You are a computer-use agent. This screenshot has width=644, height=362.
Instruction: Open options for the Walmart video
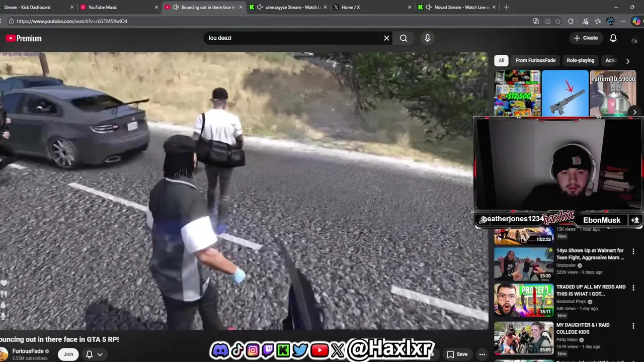(x=633, y=251)
